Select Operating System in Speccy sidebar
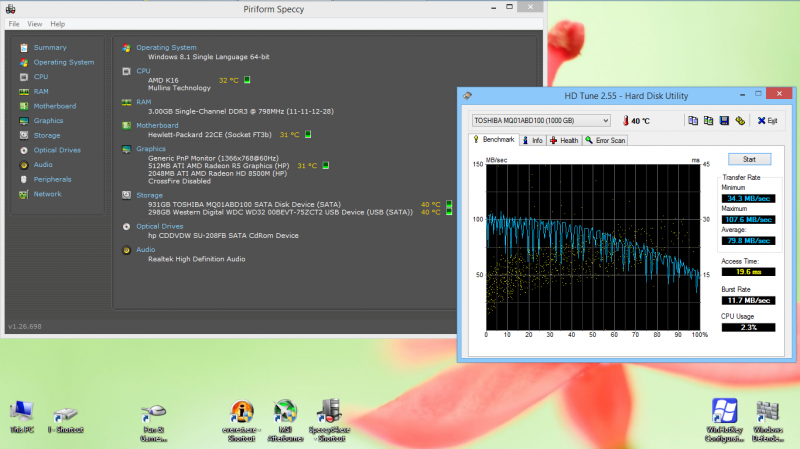The width and height of the screenshot is (800, 449). (x=64, y=62)
